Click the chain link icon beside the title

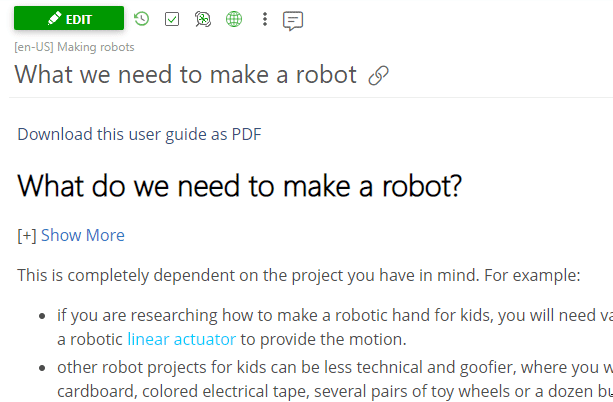[x=378, y=76]
